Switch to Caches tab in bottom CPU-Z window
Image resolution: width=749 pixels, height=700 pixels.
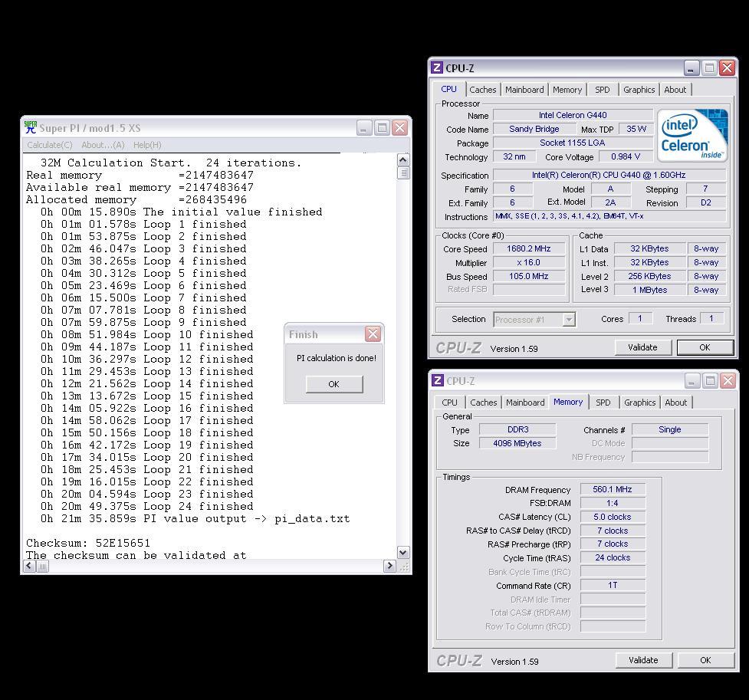[484, 403]
